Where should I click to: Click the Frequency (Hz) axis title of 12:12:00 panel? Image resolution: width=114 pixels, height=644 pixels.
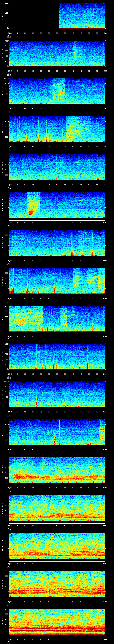pos(3,318)
